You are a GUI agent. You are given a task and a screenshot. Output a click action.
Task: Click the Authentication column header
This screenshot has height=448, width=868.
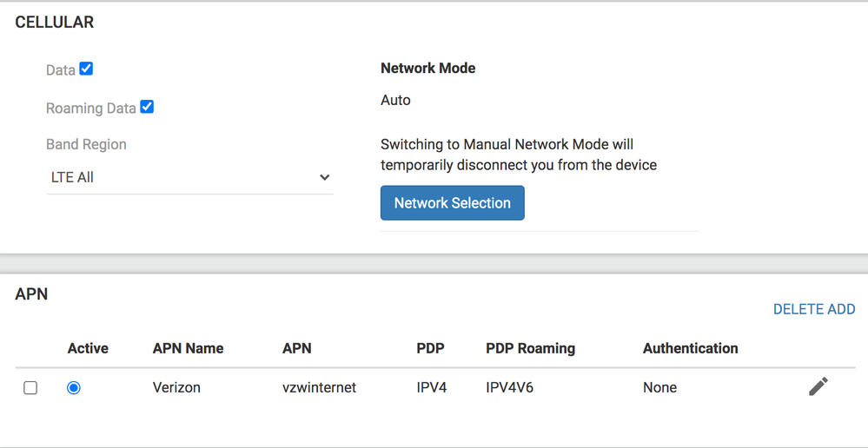[690, 348]
